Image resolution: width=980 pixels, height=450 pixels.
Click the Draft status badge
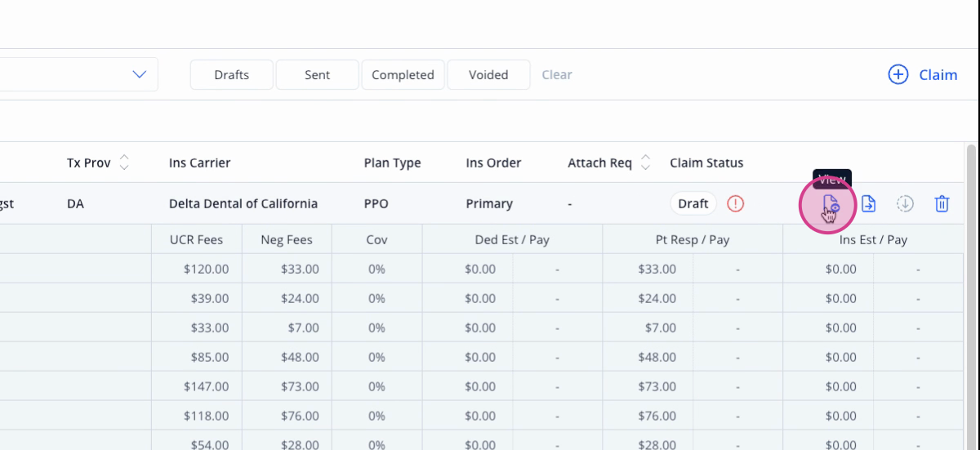pos(693,204)
